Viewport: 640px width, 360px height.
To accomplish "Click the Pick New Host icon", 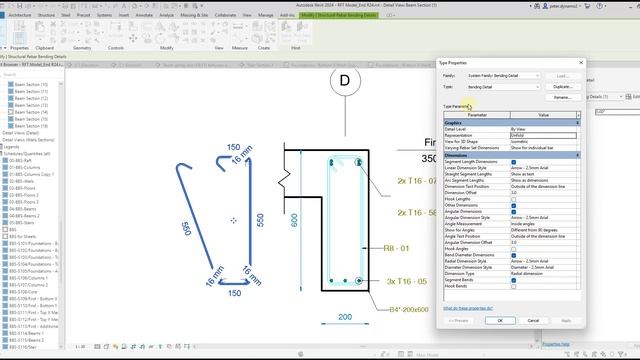I will (x=302, y=27).
